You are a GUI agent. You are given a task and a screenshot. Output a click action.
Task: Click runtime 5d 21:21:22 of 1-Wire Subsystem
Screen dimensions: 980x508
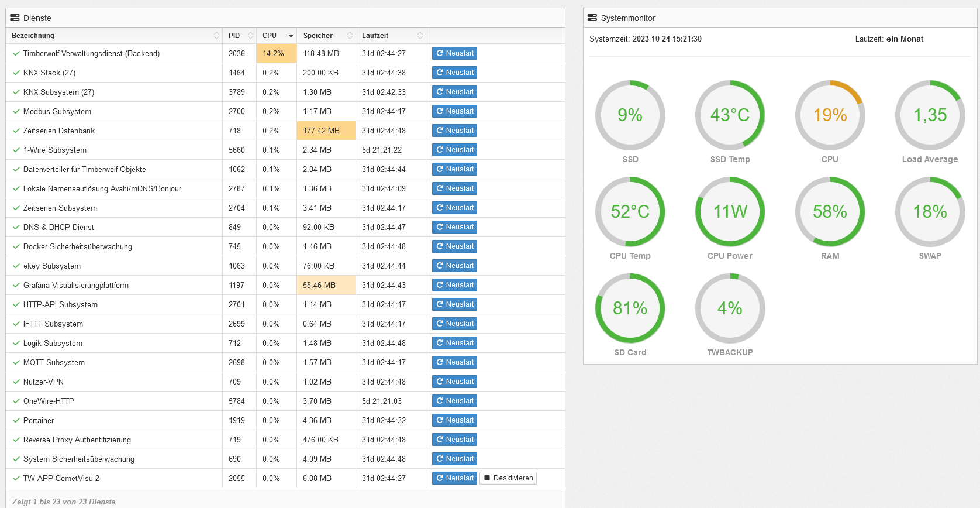(x=382, y=150)
